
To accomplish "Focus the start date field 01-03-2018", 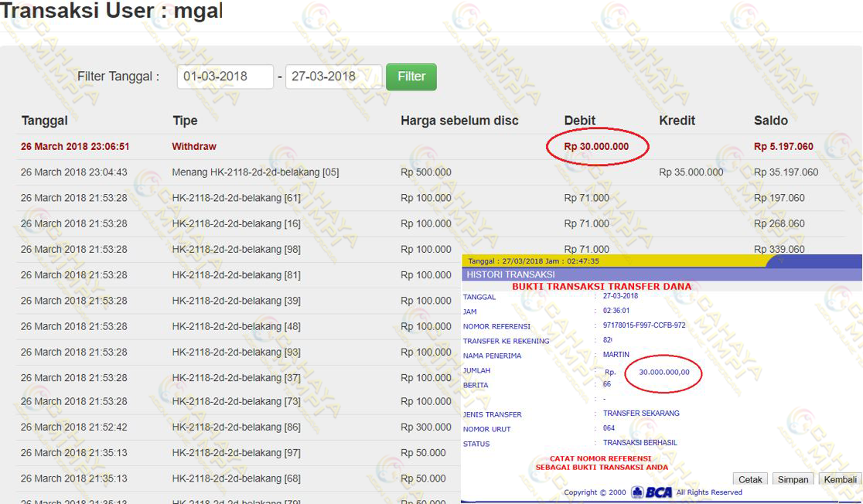I will 225,77.
